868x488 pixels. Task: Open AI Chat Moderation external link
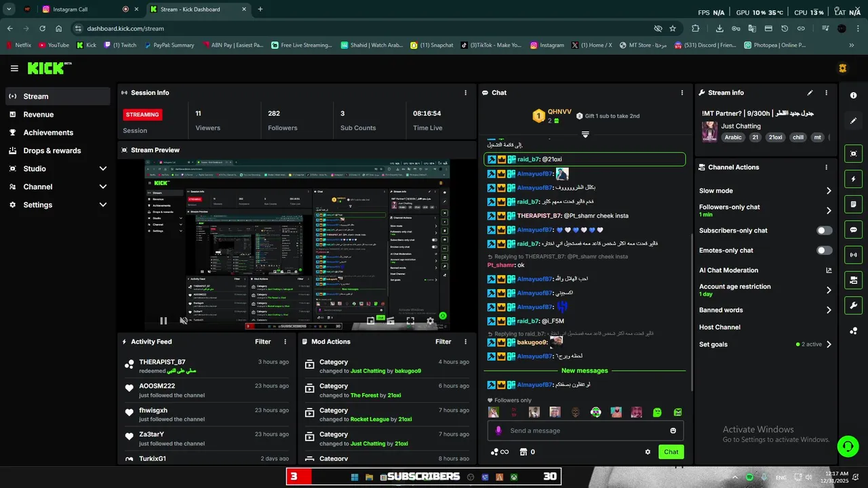coord(829,270)
